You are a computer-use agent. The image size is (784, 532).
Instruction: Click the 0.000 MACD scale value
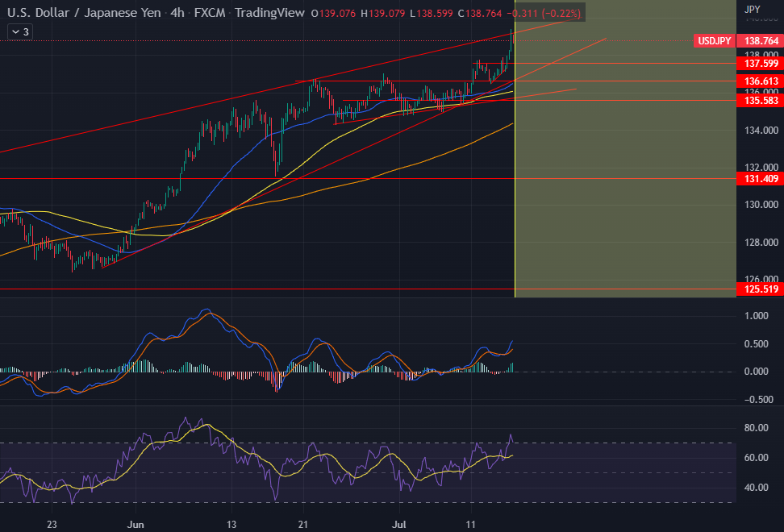[756, 371]
